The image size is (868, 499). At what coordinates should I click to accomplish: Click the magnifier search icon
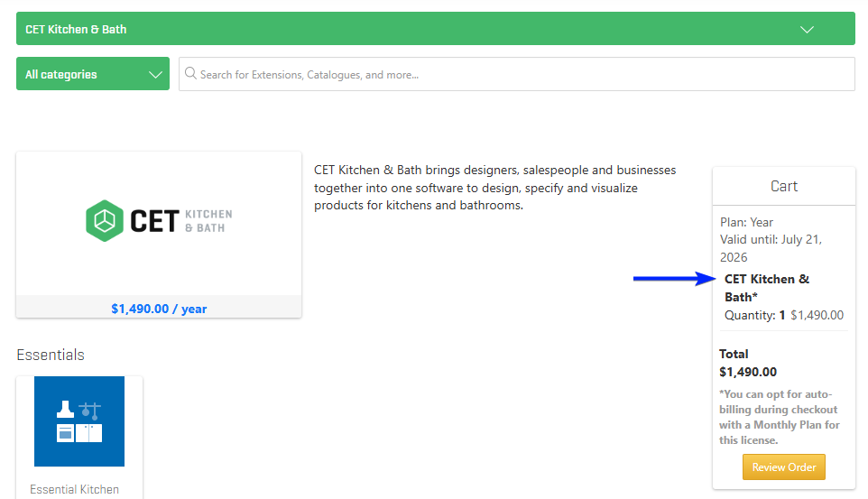[190, 74]
